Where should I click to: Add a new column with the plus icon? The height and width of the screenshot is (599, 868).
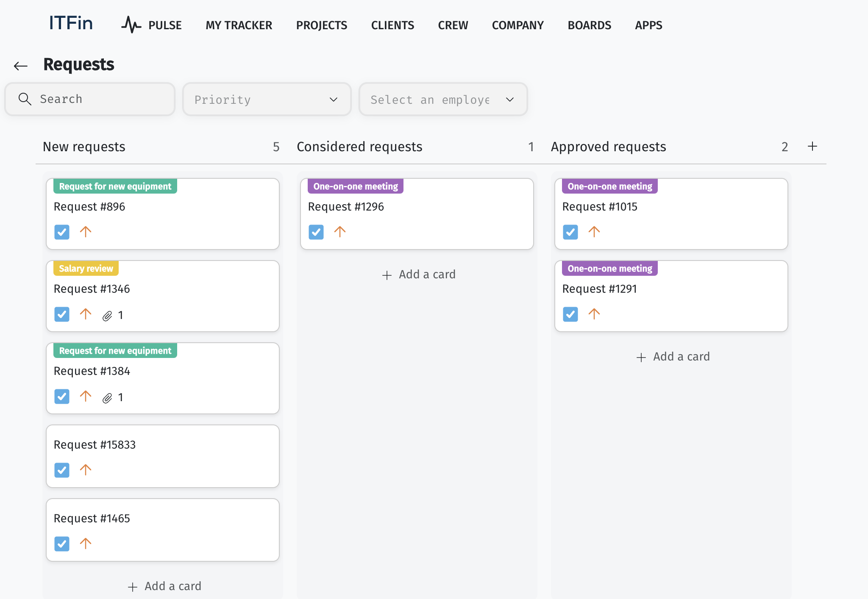pyautogui.click(x=812, y=147)
